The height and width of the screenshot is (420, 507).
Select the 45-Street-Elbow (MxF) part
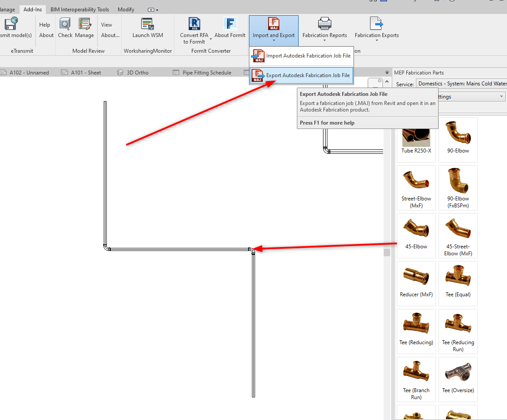point(458,236)
